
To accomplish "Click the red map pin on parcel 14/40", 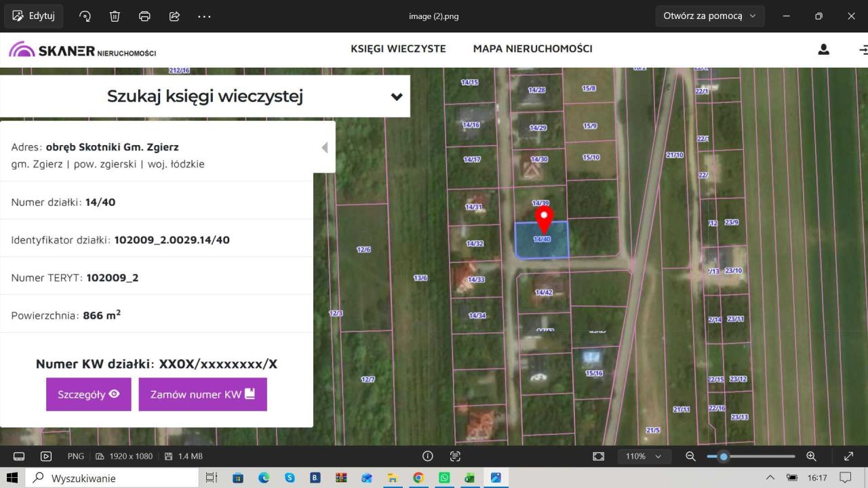I will point(544,220).
